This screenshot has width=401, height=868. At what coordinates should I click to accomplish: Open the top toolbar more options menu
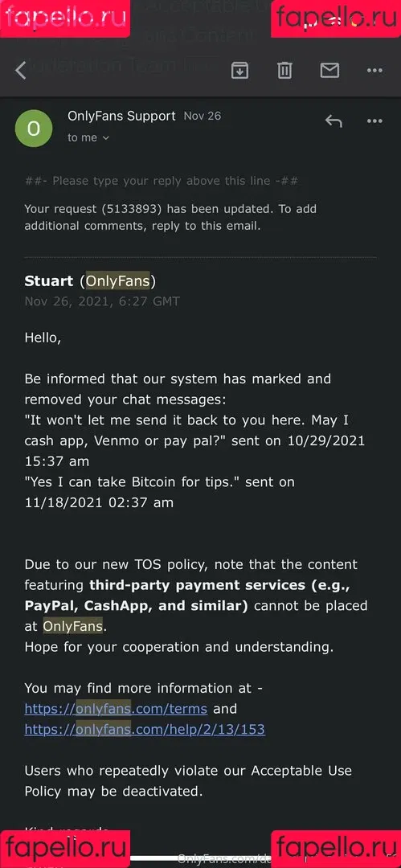375,71
